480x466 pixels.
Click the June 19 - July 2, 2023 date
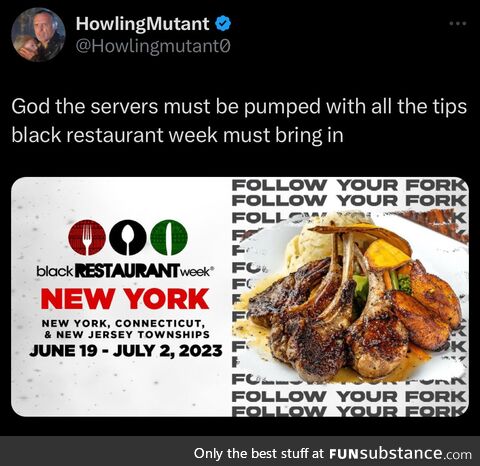coord(126,351)
